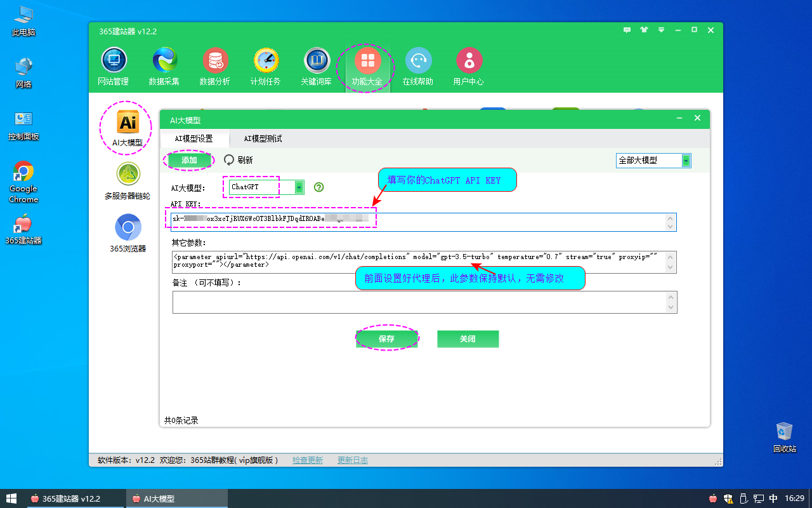Open 此电脑 desktop icon

click(x=23, y=21)
